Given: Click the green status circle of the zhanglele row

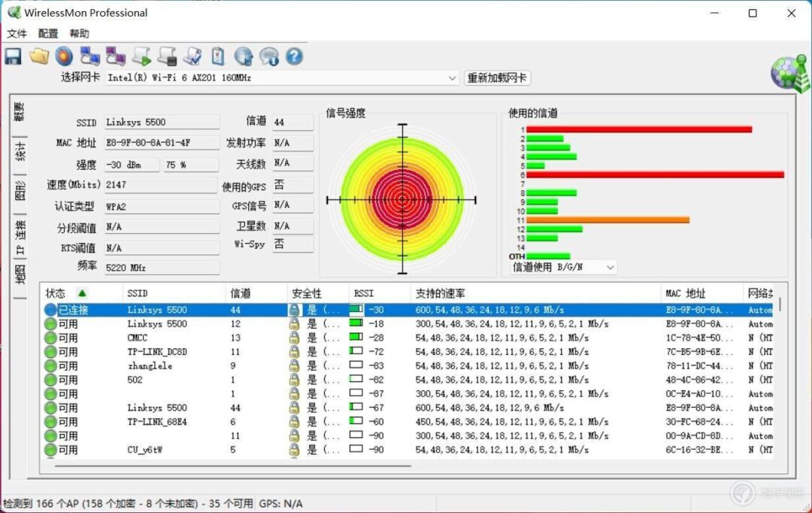Looking at the screenshot, I should [x=50, y=366].
